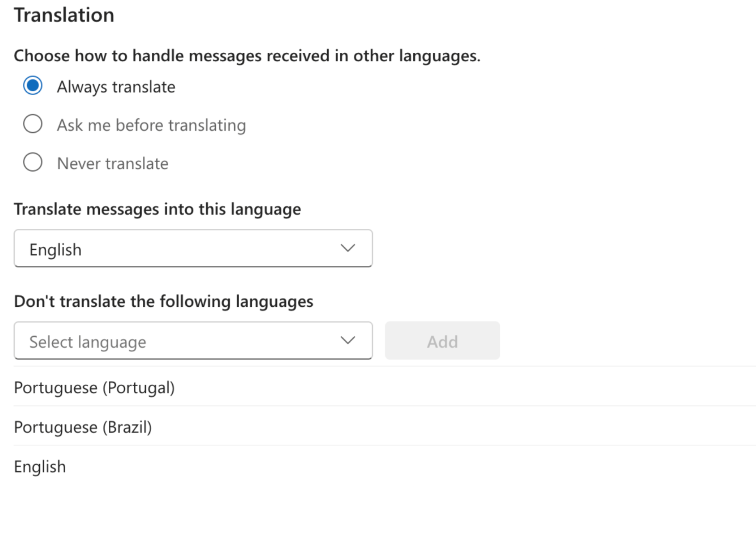Select Portuguese (Brazil) in the excluded list
This screenshot has height=538, width=756.
coord(83,427)
